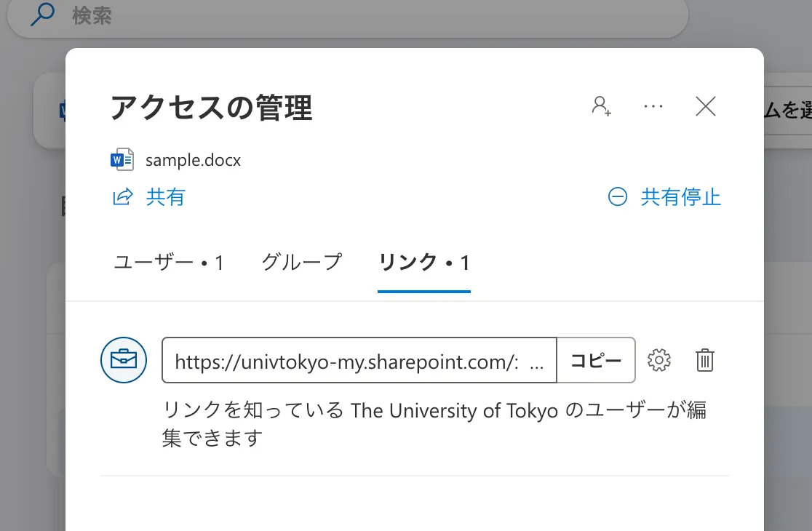
Task: Open the more options ellipsis menu
Action: [x=653, y=106]
